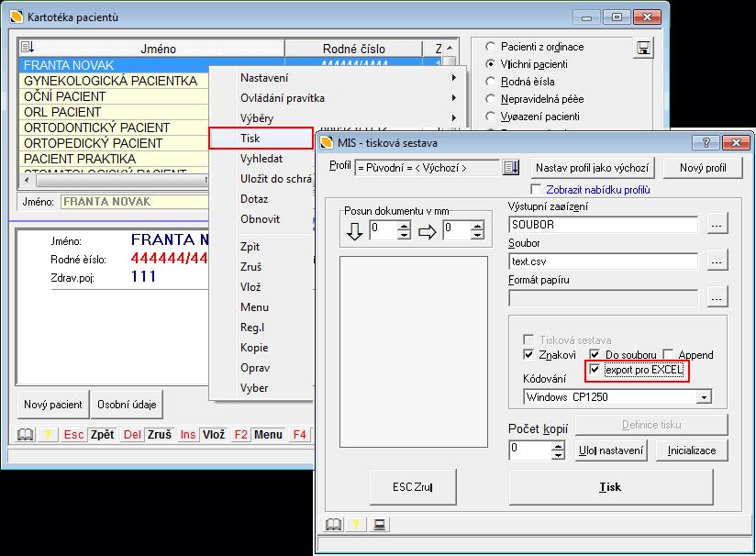
Task: Open the Kódování Windows CP1250 dropdown
Action: (x=704, y=397)
